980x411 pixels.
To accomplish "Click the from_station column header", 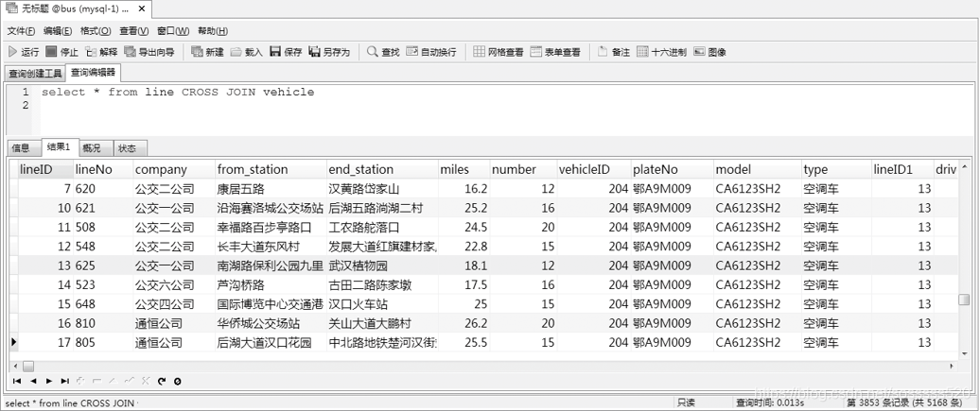I will point(271,169).
